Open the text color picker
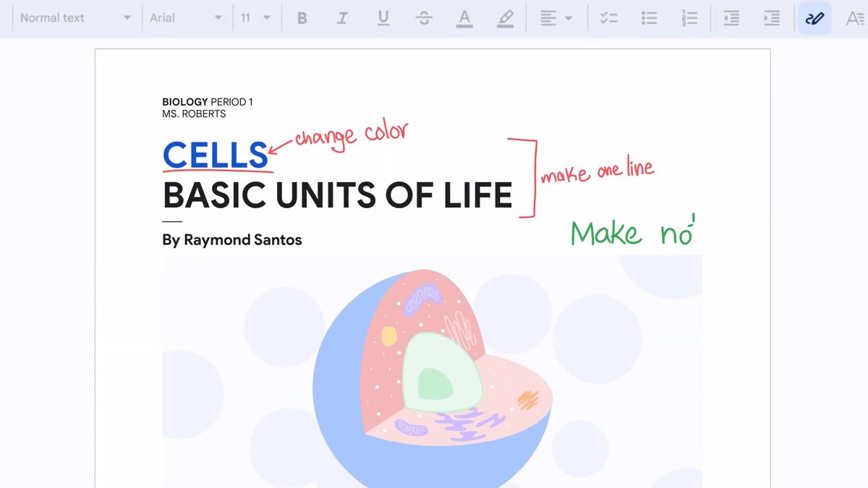Screen dimensions: 868x488 [464, 18]
